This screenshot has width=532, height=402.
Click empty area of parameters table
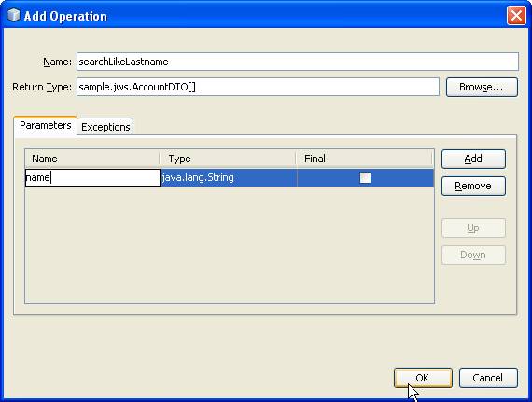pyautogui.click(x=230, y=244)
